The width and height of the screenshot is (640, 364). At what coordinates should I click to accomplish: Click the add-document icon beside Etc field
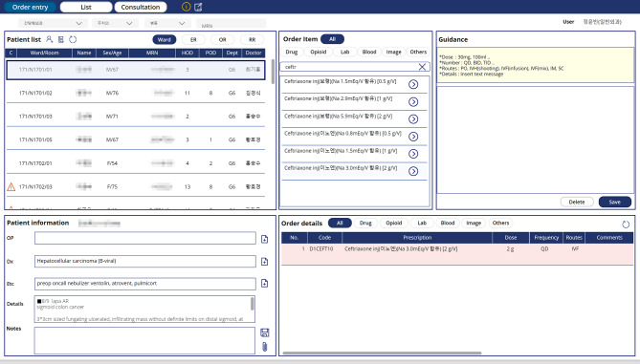coord(264,284)
